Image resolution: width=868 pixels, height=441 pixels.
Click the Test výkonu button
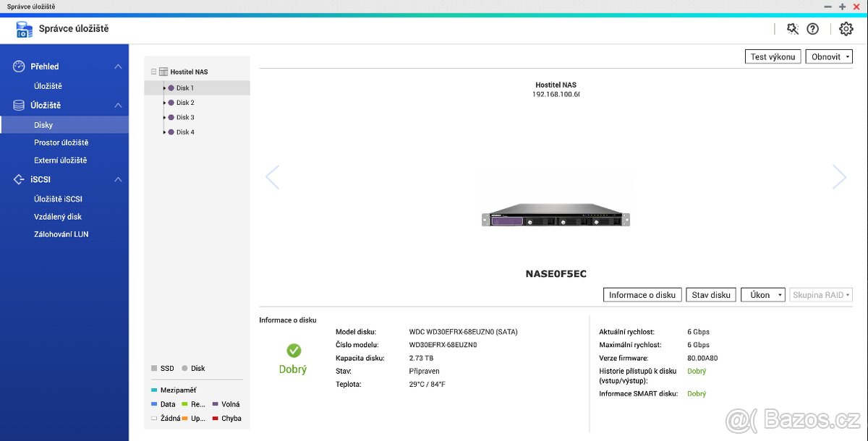click(773, 57)
